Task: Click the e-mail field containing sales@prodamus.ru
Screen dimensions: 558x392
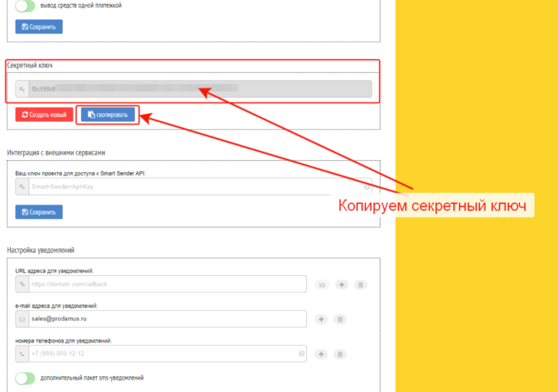Action: point(167,319)
